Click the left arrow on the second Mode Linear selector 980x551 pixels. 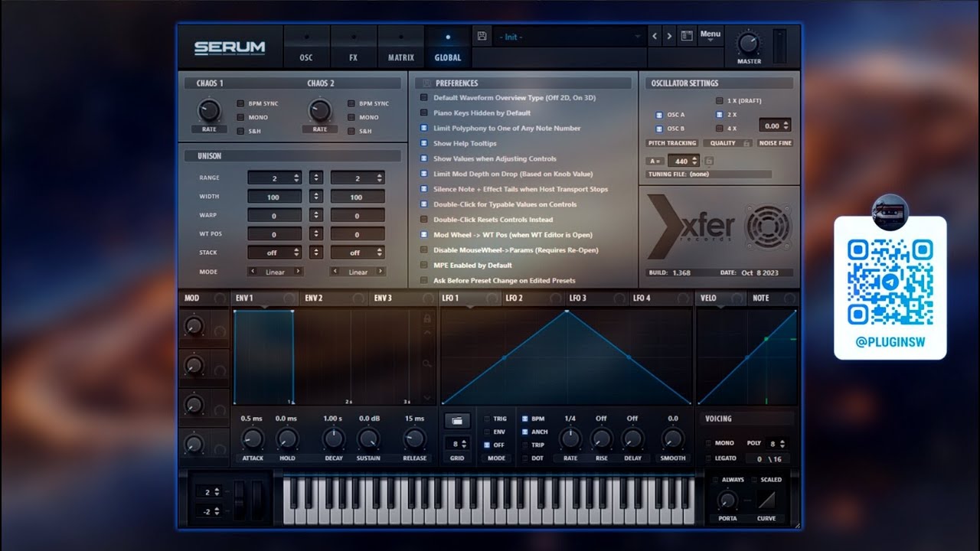click(335, 272)
